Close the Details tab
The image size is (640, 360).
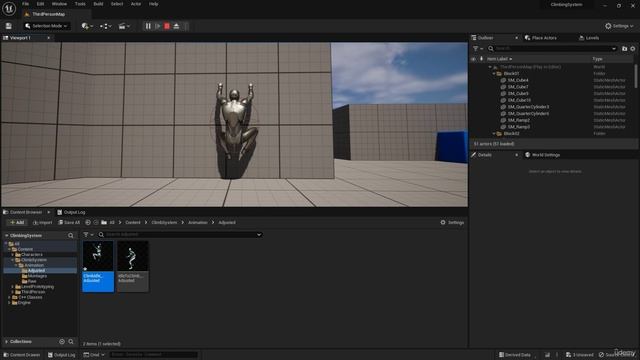516,155
